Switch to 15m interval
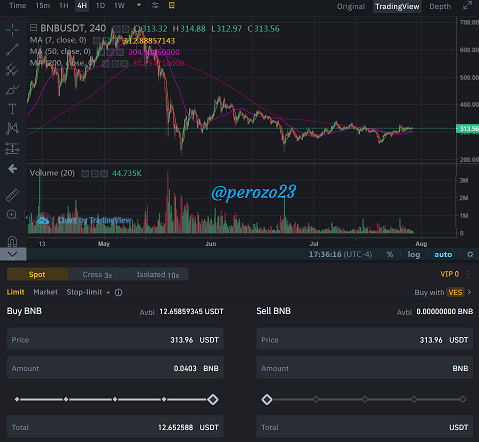 click(43, 6)
